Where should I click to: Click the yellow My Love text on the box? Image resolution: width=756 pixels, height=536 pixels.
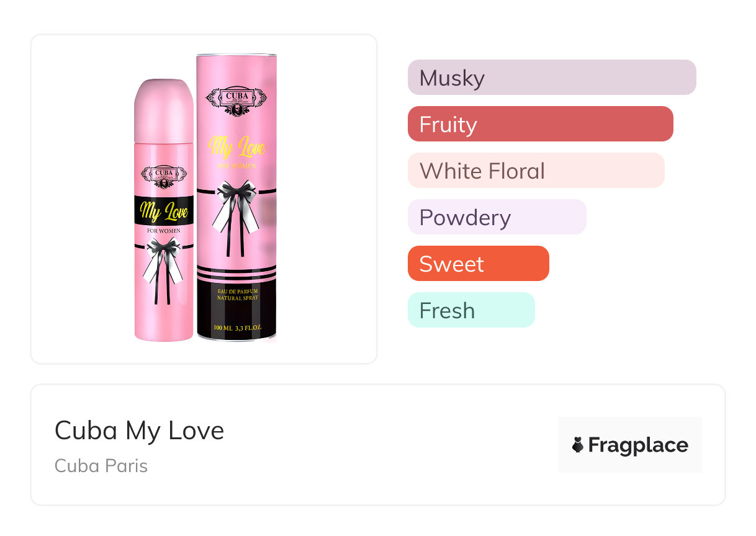tap(236, 148)
